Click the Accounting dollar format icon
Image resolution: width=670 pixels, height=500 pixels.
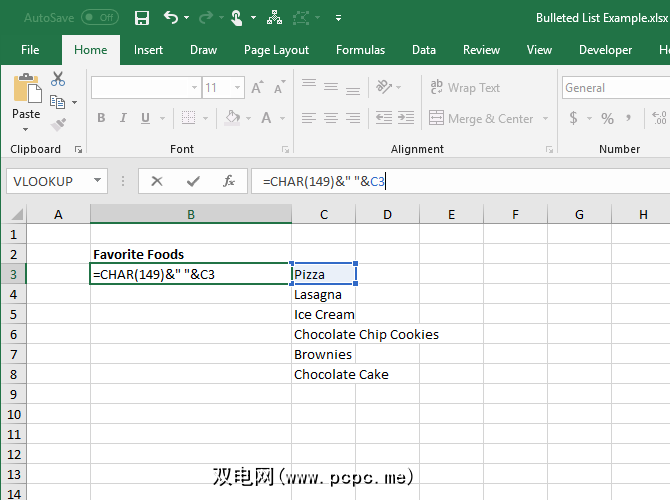click(573, 118)
